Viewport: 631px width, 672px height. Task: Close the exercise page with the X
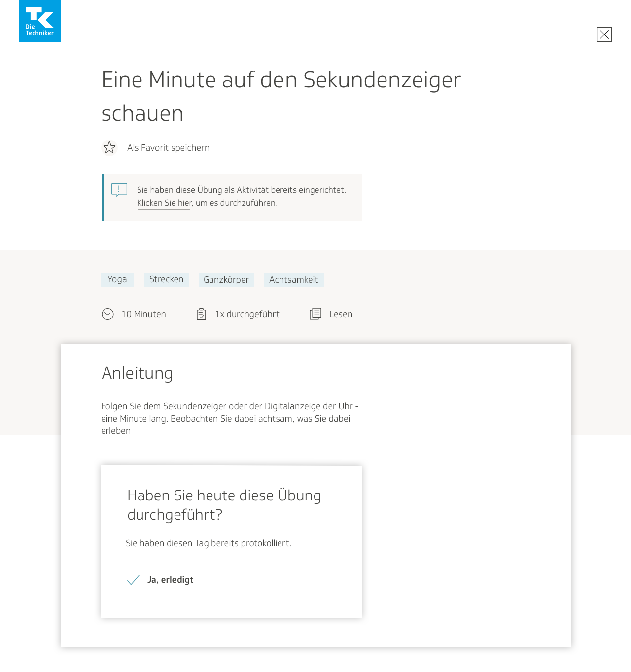coord(604,35)
